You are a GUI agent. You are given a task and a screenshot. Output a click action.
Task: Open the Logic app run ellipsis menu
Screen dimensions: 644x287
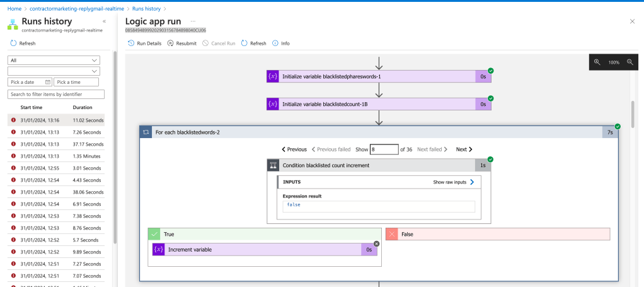(x=193, y=21)
